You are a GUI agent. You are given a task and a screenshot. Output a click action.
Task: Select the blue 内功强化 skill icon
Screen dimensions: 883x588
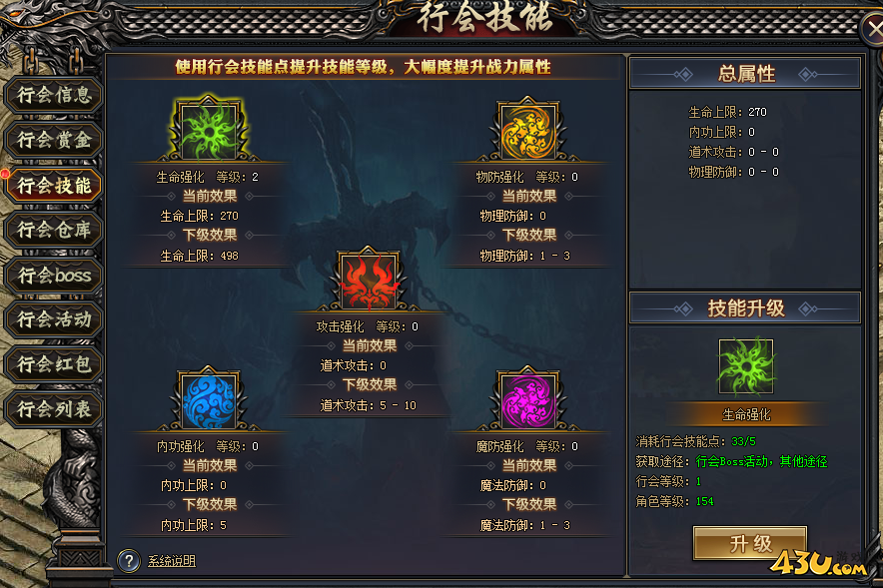pyautogui.click(x=209, y=401)
